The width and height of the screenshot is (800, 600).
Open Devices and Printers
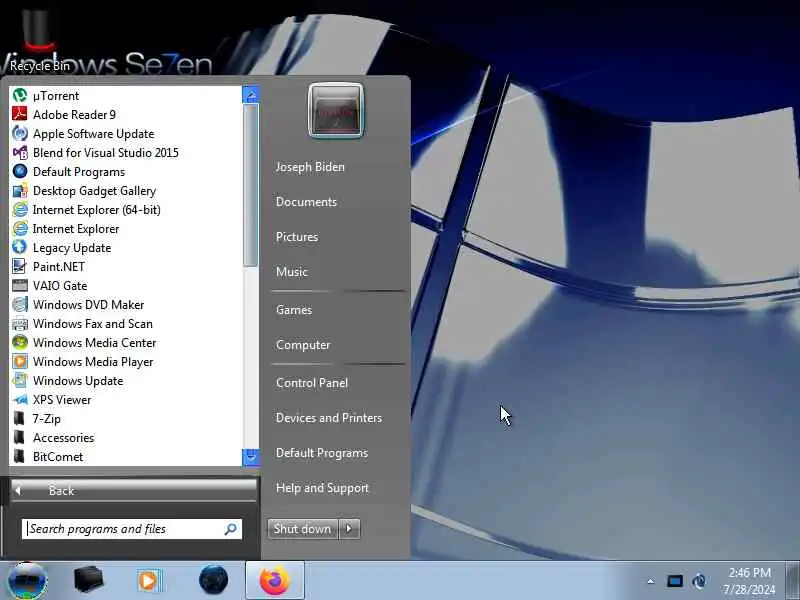tap(329, 418)
